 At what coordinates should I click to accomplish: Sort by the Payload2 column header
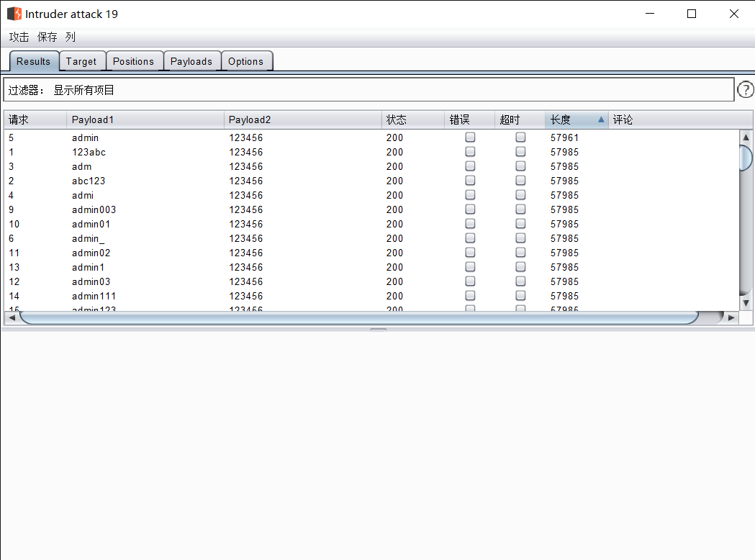click(302, 119)
